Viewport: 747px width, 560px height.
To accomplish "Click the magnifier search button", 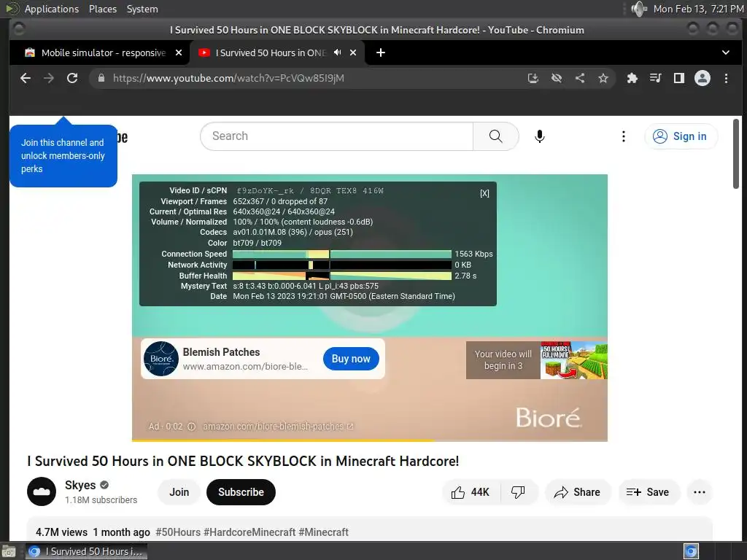I will 495,136.
